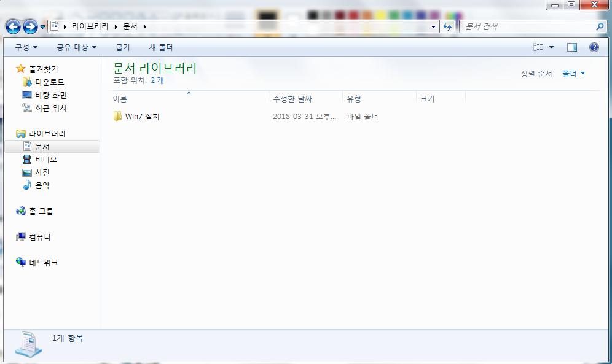Open the 구성 menu
The image size is (612, 364).
point(26,47)
